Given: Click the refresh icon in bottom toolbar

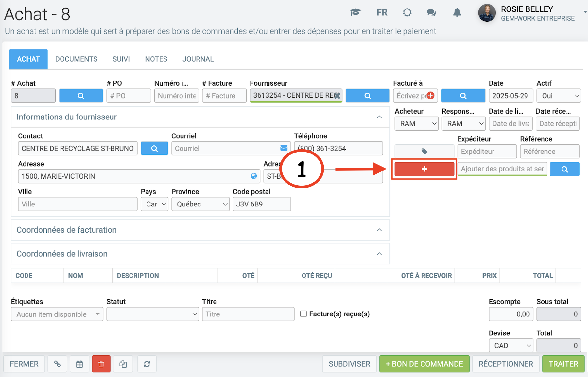Looking at the screenshot, I should pyautogui.click(x=147, y=364).
